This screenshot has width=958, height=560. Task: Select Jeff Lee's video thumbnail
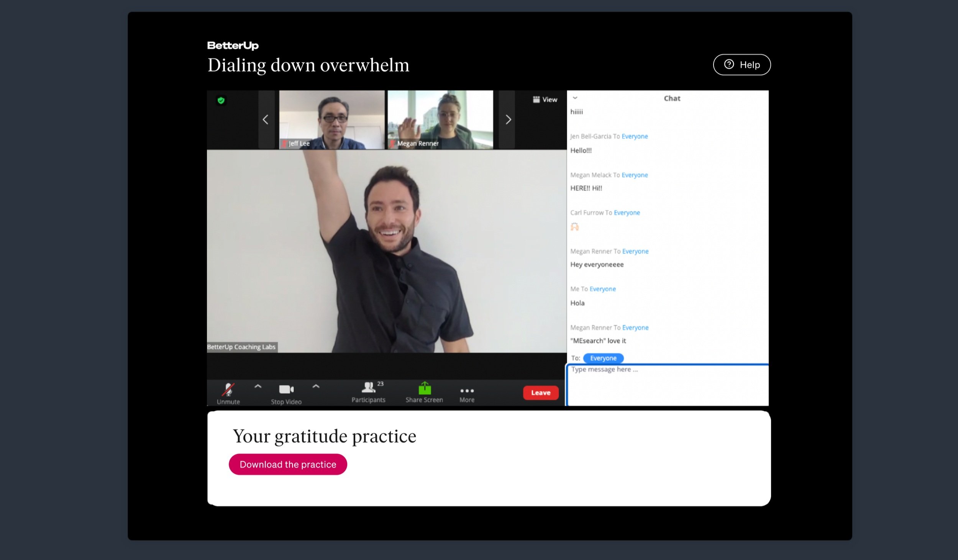click(332, 120)
